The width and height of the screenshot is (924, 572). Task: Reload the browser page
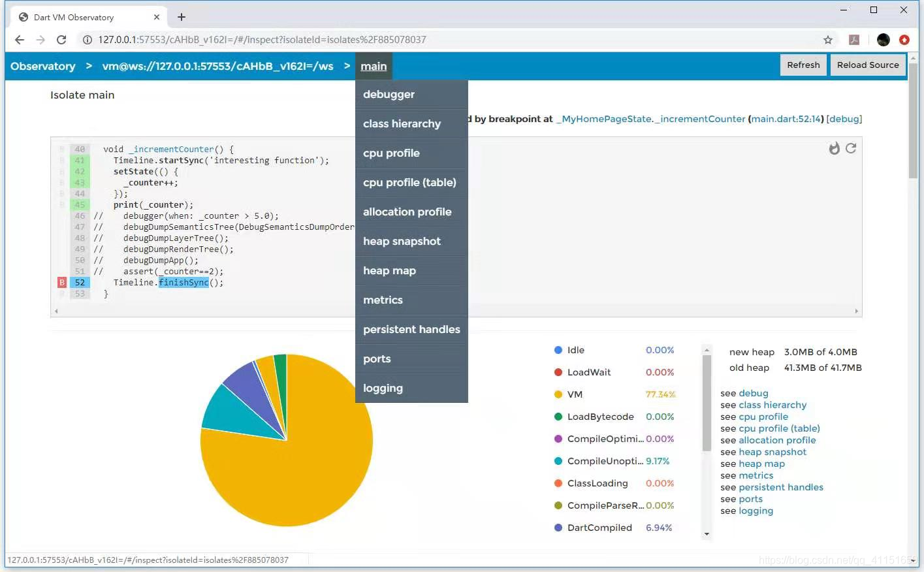[x=61, y=40]
